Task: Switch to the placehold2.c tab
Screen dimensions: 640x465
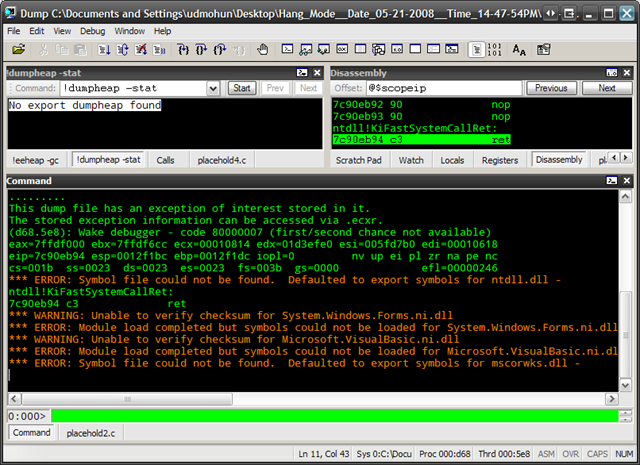Action: (x=91, y=433)
